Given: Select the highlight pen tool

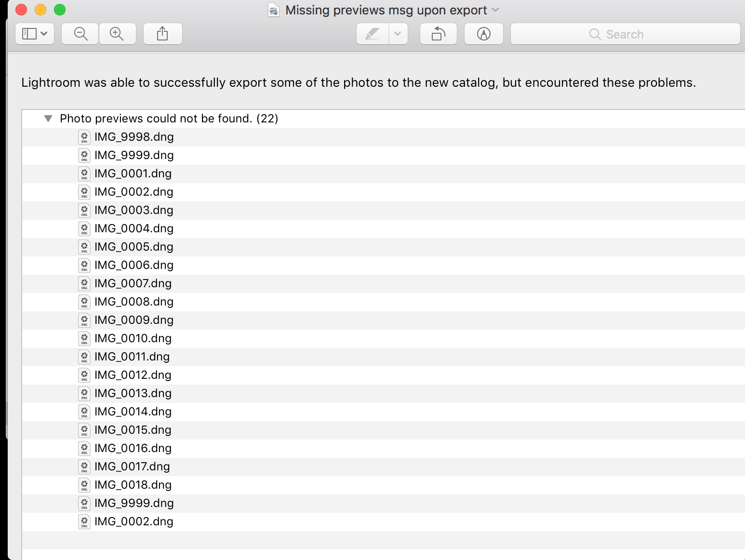Looking at the screenshot, I should [x=372, y=34].
